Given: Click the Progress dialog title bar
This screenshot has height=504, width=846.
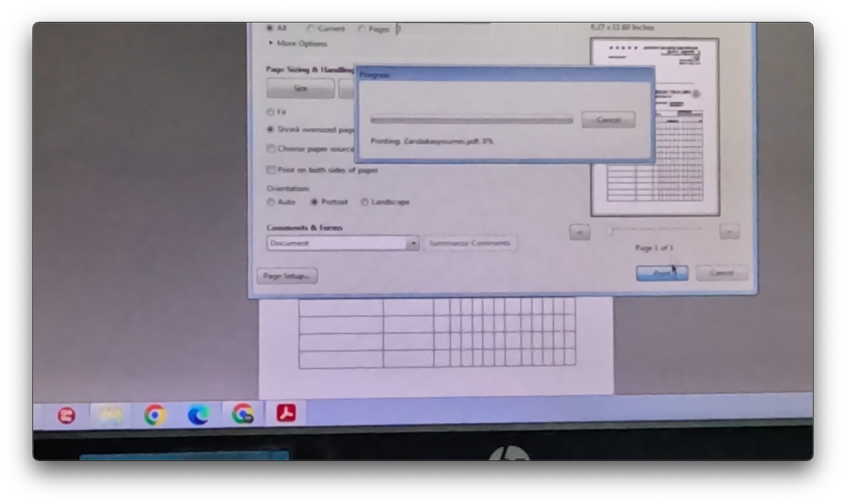Looking at the screenshot, I should pyautogui.click(x=505, y=74).
